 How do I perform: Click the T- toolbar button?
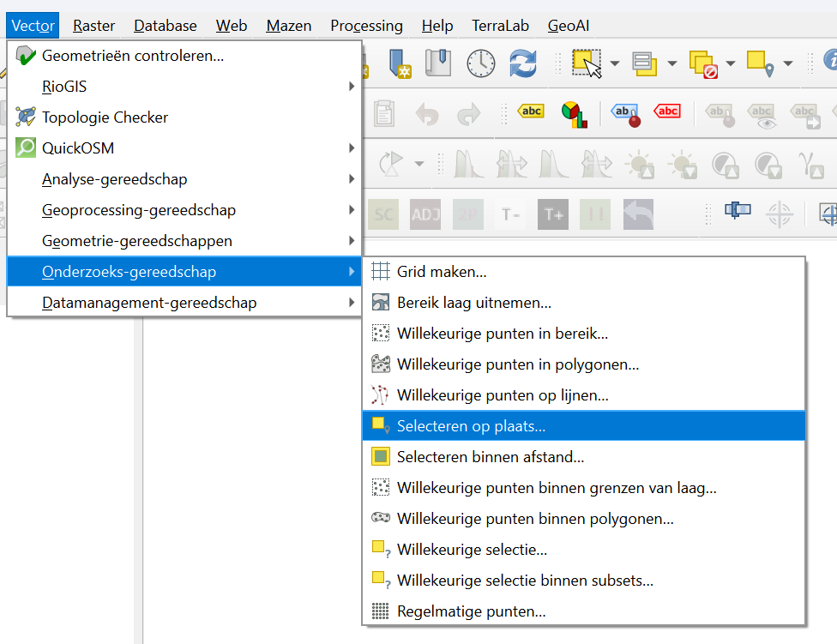click(510, 214)
